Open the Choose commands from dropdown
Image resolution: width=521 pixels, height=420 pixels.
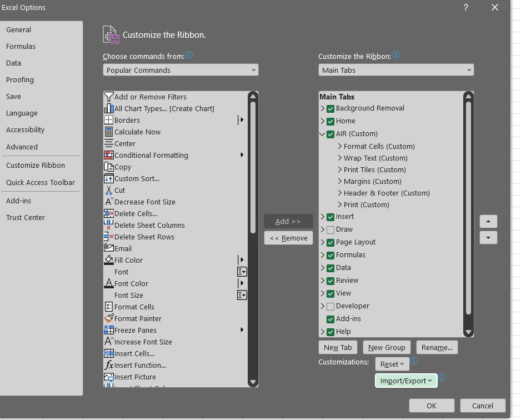point(181,70)
